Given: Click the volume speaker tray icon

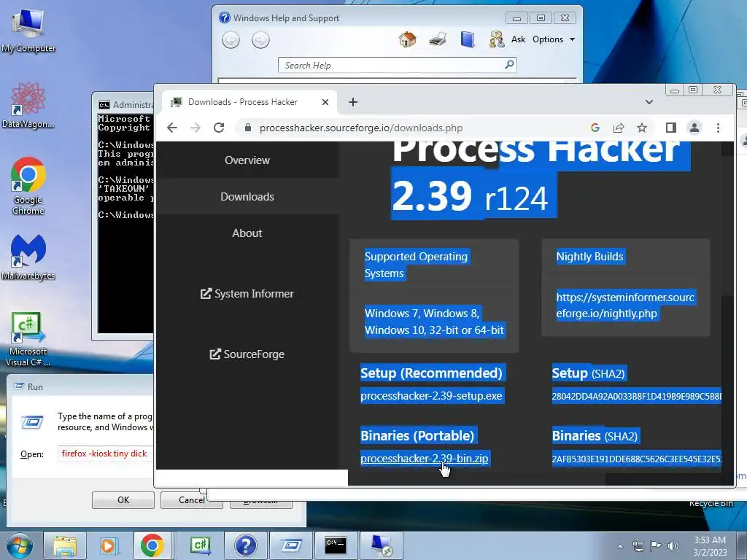Looking at the screenshot, I should click(673, 545).
